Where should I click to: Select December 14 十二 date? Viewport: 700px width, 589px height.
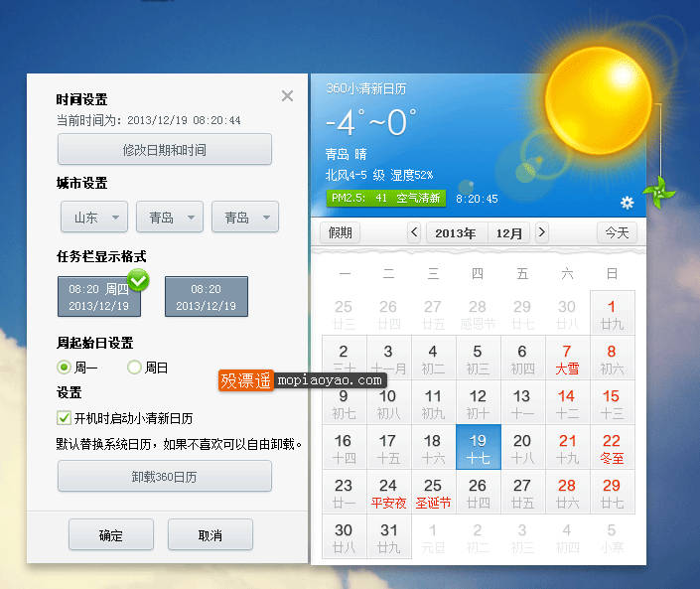(567, 402)
